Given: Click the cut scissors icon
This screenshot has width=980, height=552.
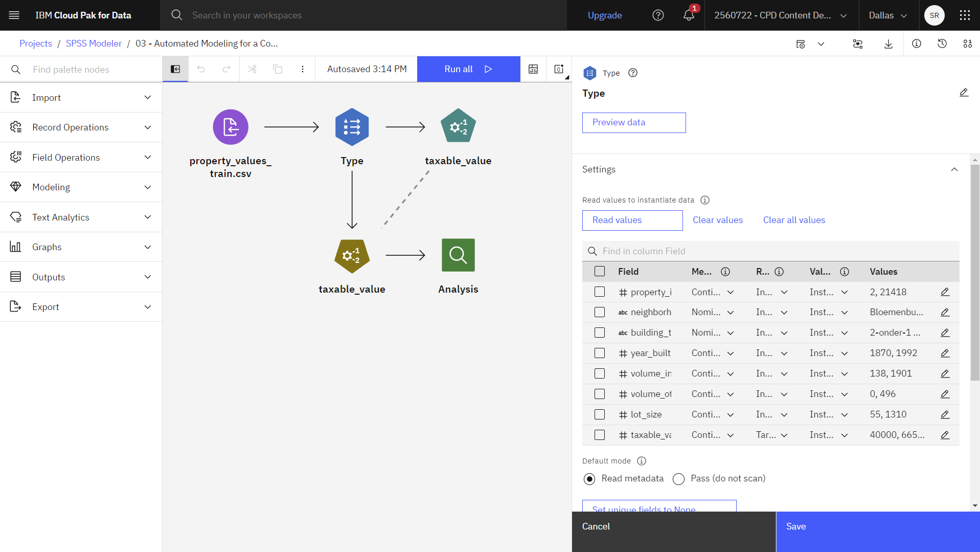Looking at the screenshot, I should [252, 69].
